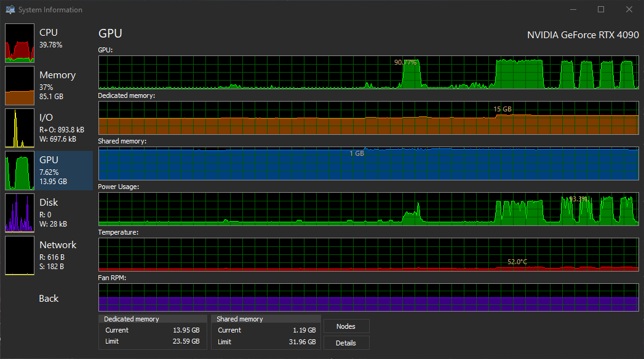Open the GPU Nodes dialog
Image resolution: width=644 pixels, height=359 pixels.
tap(346, 326)
